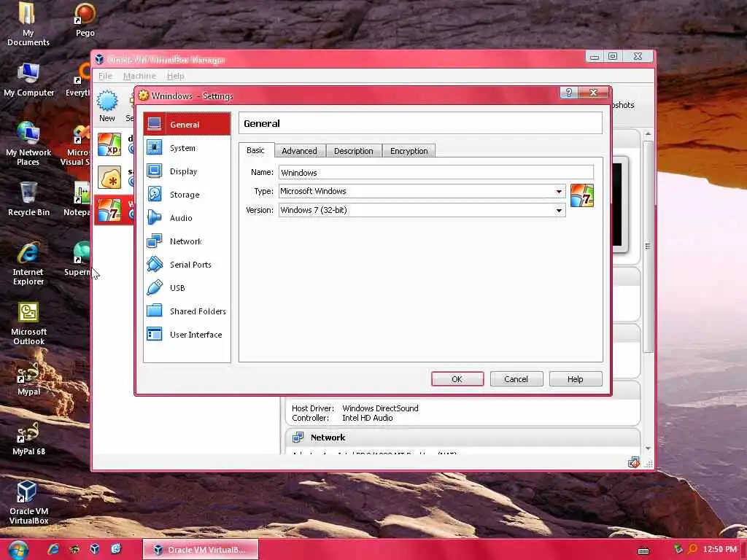Open the File menu in VirtualBox Manager
This screenshot has width=747, height=560.
point(105,76)
